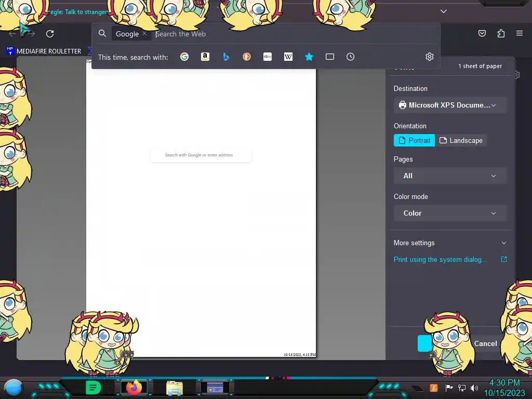Go forward one page
This screenshot has height=399, width=532.
[x=31, y=34]
